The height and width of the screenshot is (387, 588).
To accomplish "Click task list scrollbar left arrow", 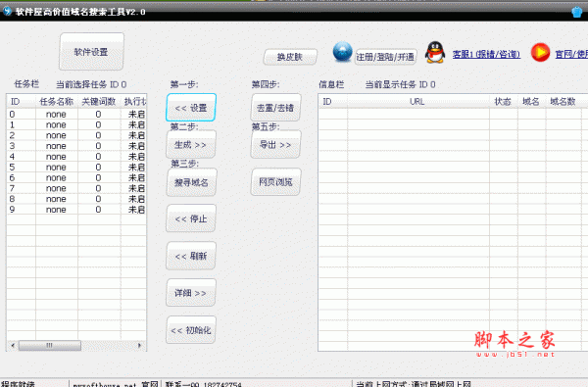I will pos(13,346).
